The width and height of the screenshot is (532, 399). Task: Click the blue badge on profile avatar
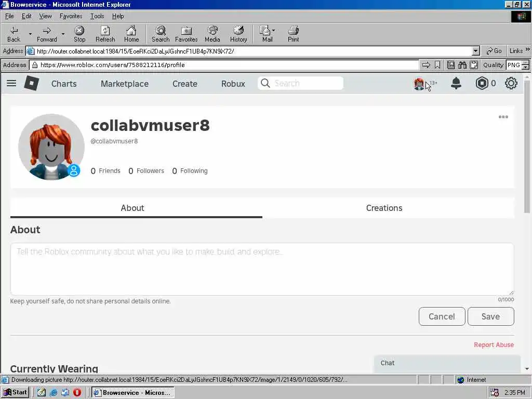74,170
